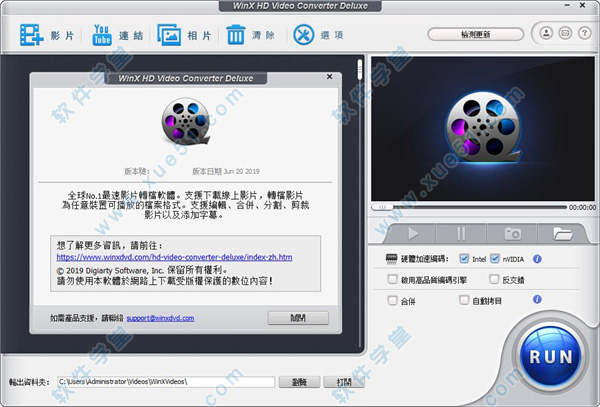Click the 連結 toolbar label
This screenshot has width=600, height=407.
pyautogui.click(x=131, y=36)
